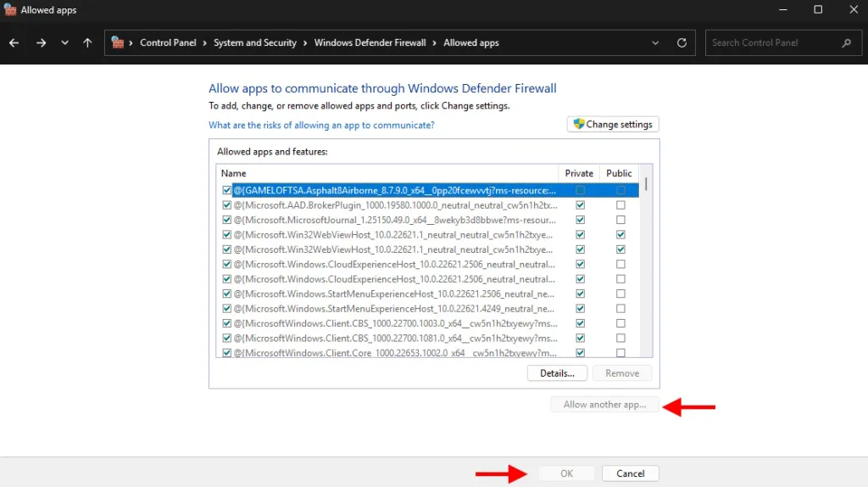
Task: Open recent locations chevron
Action: tap(64, 42)
